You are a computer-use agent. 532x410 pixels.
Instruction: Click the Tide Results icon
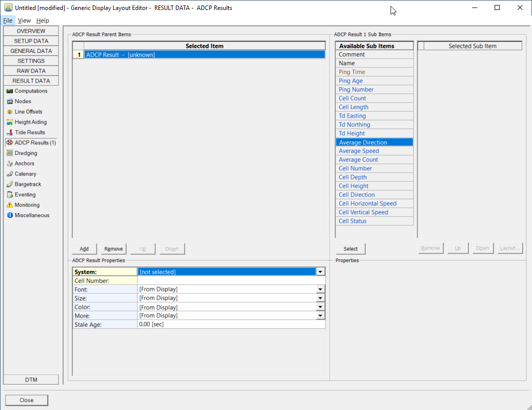click(x=9, y=133)
